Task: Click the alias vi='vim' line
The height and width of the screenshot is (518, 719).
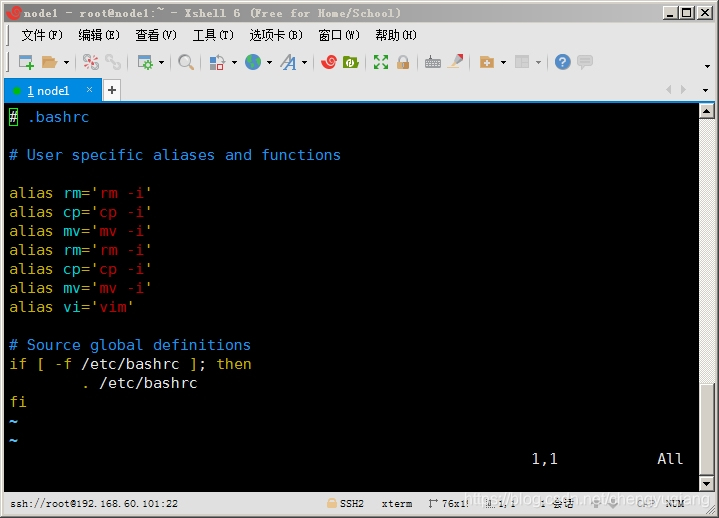Action: [71, 307]
